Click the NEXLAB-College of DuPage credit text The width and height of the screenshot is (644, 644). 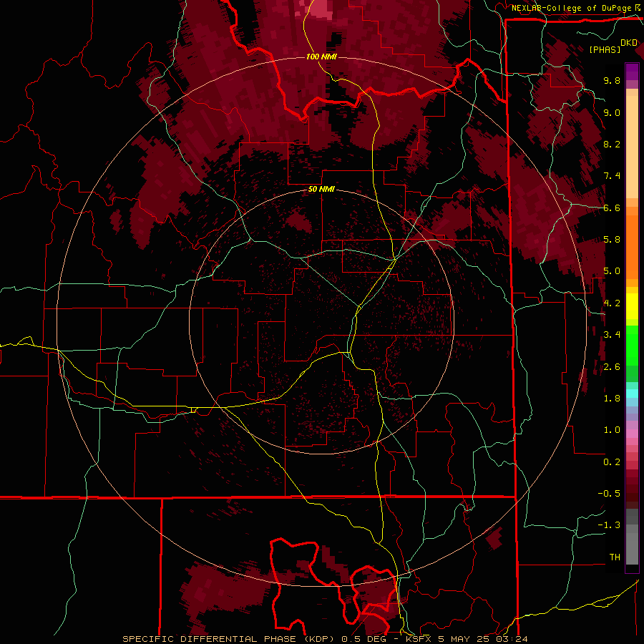pyautogui.click(x=572, y=8)
